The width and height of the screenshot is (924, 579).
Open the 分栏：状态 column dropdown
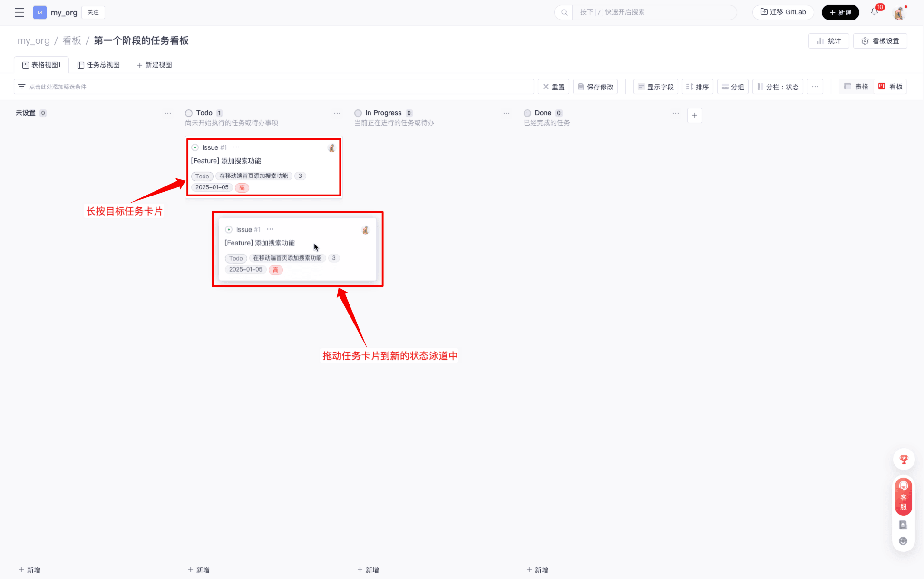click(778, 87)
